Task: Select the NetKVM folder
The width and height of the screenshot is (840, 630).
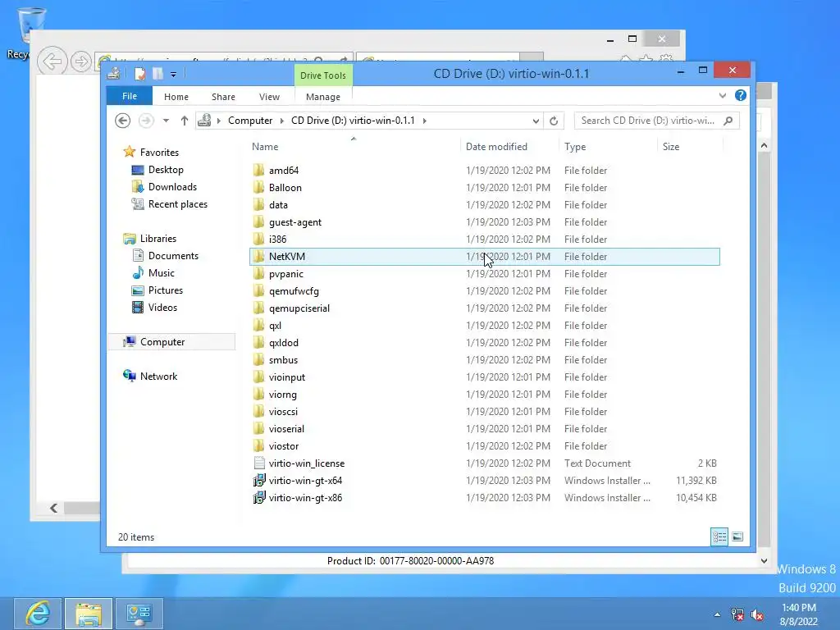Action: [x=485, y=257]
